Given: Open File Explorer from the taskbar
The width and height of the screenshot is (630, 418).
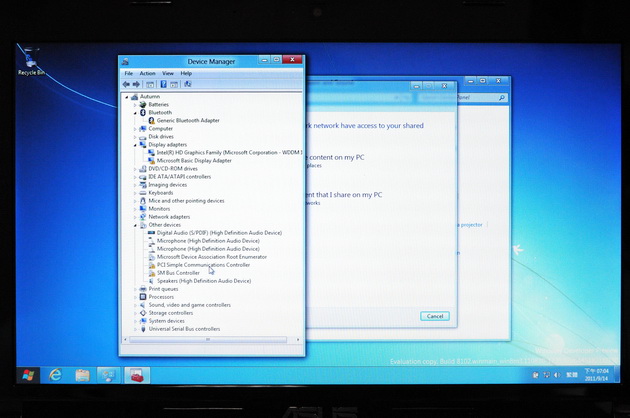Looking at the screenshot, I should (82, 375).
